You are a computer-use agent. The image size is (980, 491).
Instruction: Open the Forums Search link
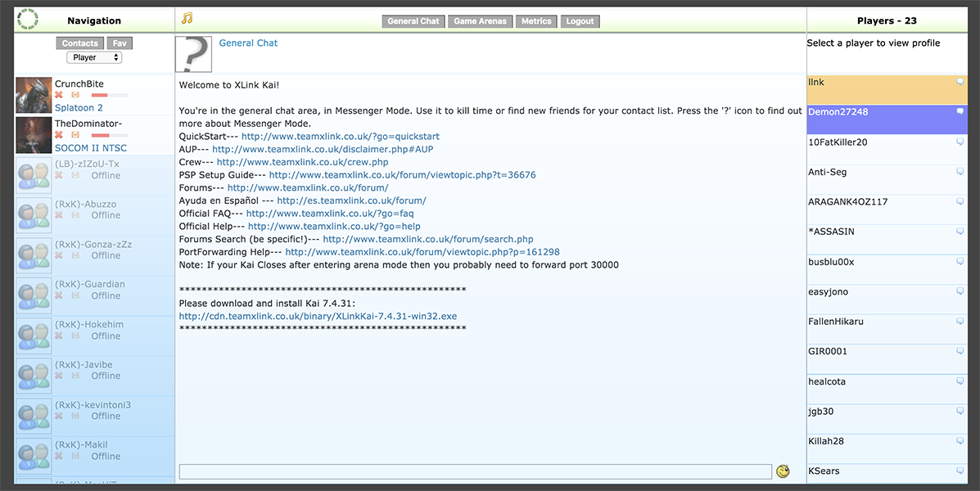pos(428,239)
